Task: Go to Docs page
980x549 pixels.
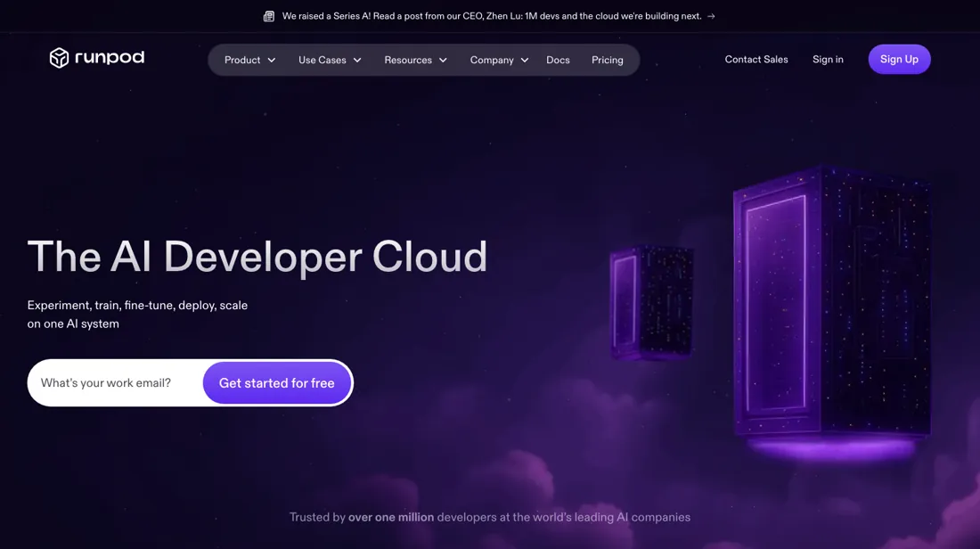Action: (x=558, y=60)
